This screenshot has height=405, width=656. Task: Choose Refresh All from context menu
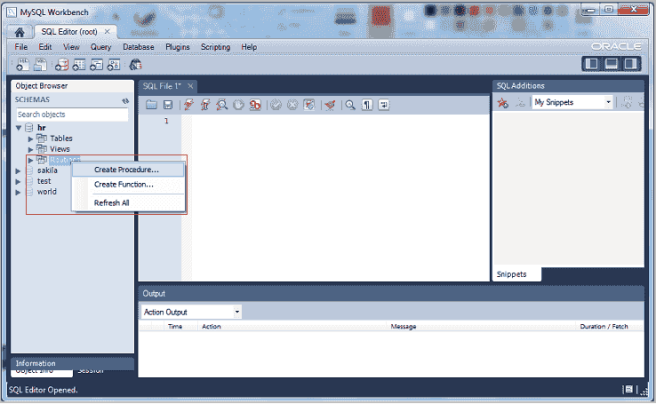tap(128, 203)
